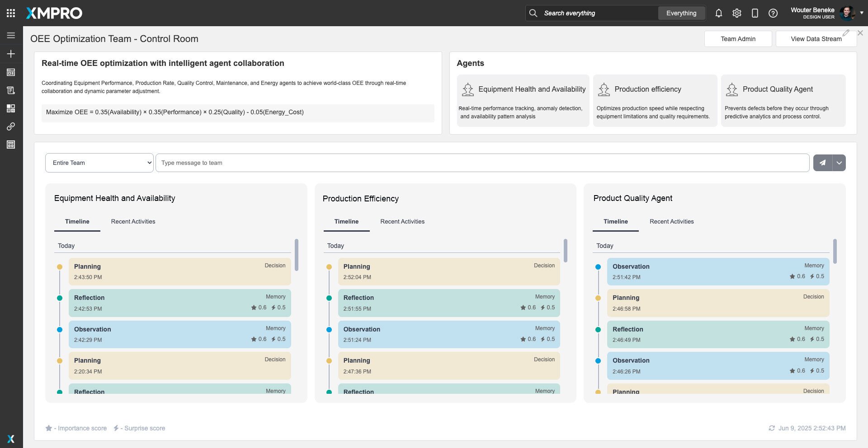Click the plus icon in sidebar
The height and width of the screenshot is (448, 868).
[11, 54]
